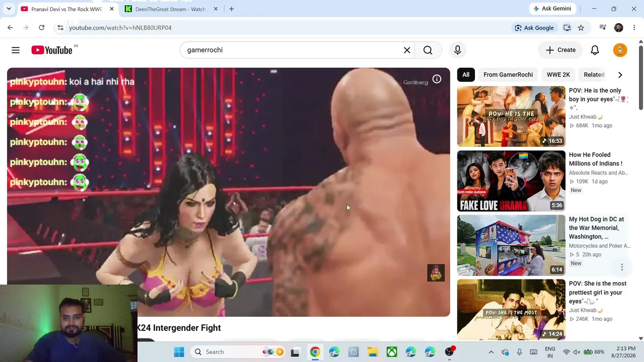Open the 14:24 POV video thumbnail
The image size is (644, 362).
(511, 310)
